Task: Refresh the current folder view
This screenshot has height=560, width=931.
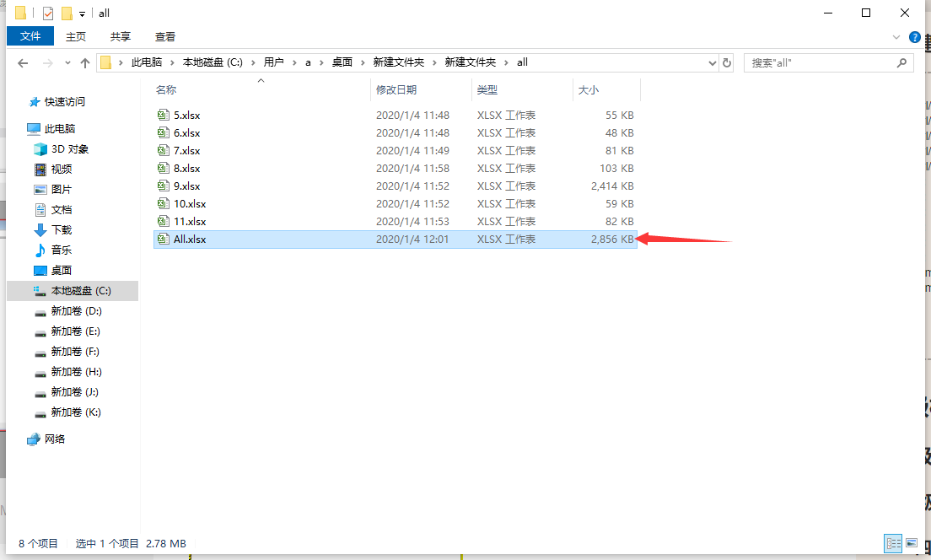Action: 727,62
